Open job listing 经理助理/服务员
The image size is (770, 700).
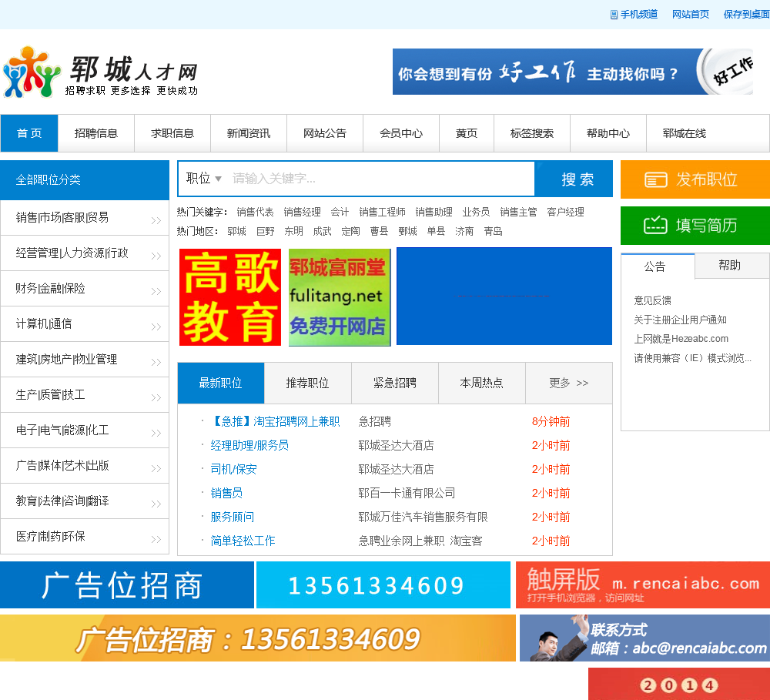coord(249,446)
